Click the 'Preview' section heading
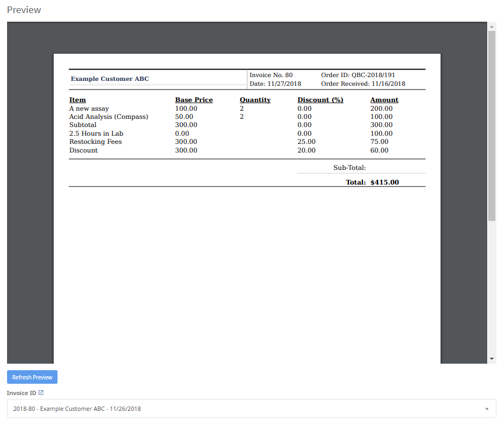This screenshot has width=504, height=425. tap(24, 10)
